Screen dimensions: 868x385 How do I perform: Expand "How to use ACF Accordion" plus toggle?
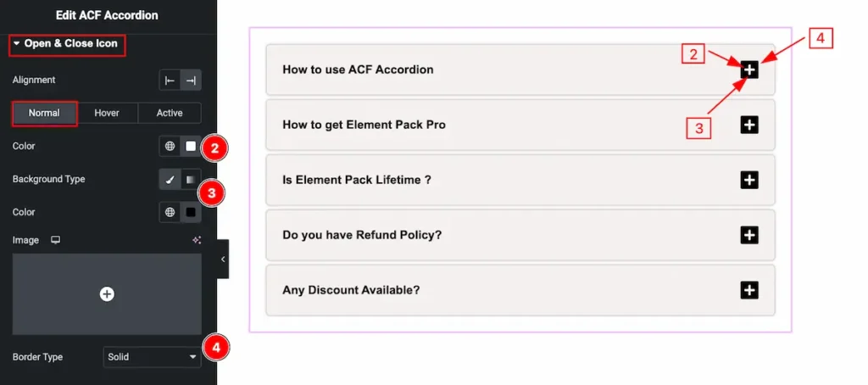pyautogui.click(x=749, y=70)
